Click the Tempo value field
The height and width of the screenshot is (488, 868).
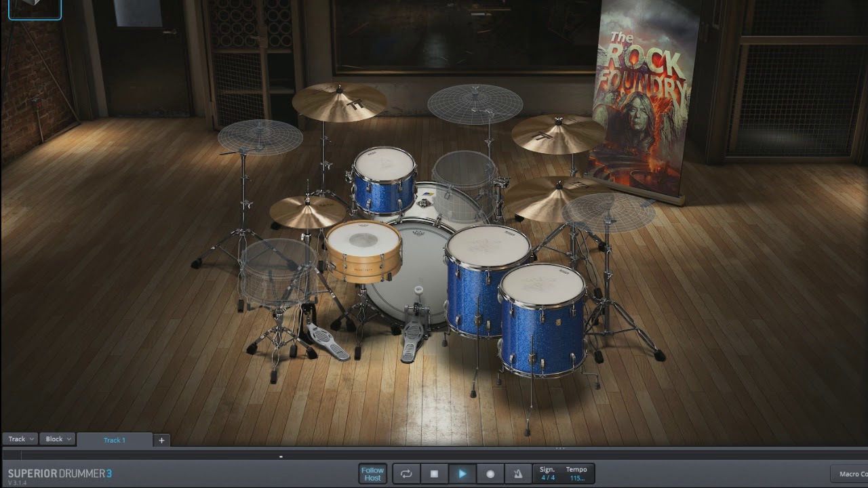point(576,478)
